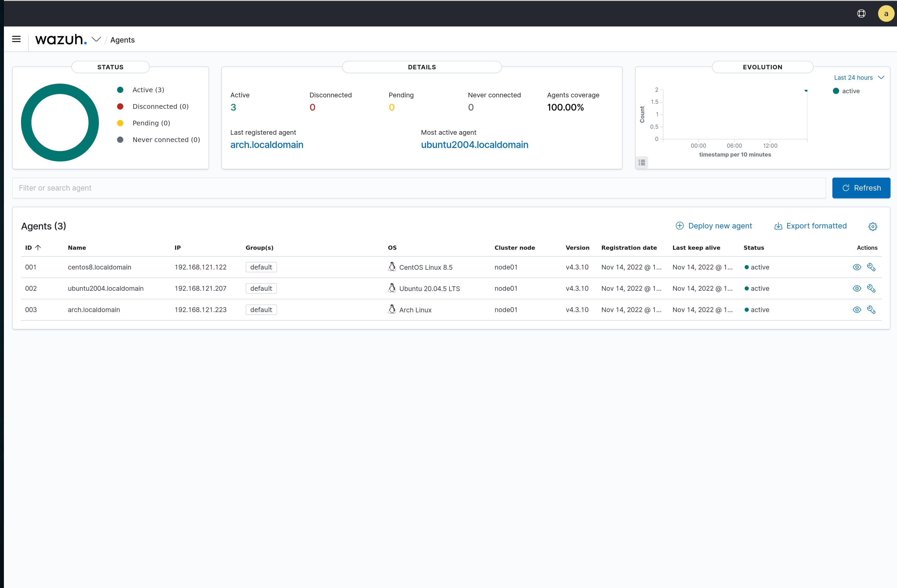
Task: Click agent ID 003 cell
Action: pyautogui.click(x=31, y=310)
